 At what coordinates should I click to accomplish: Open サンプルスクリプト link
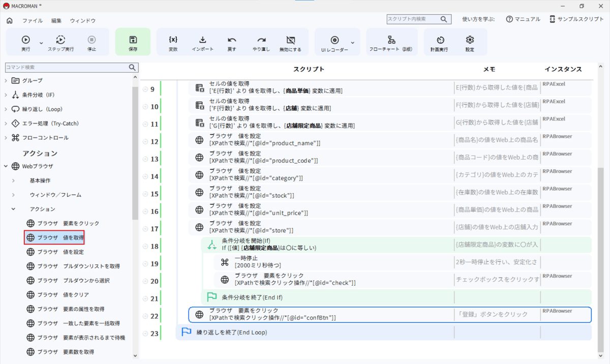pos(576,19)
